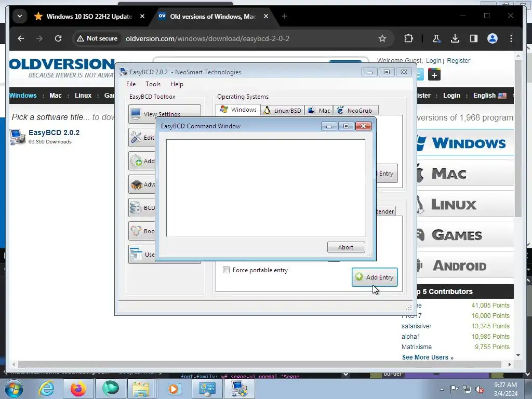Screen dimensions: 532x399
Task: Close the Old versions of Windows tab
Action: 266,16
